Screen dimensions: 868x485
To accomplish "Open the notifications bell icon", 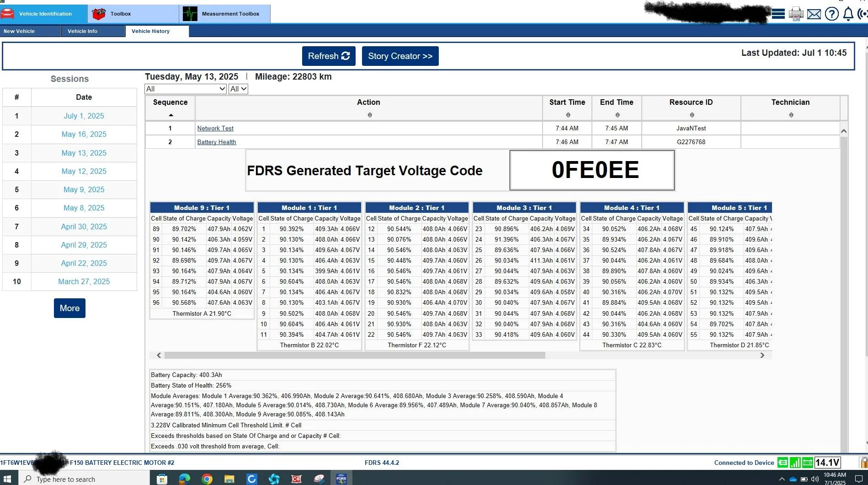I will pos(848,14).
